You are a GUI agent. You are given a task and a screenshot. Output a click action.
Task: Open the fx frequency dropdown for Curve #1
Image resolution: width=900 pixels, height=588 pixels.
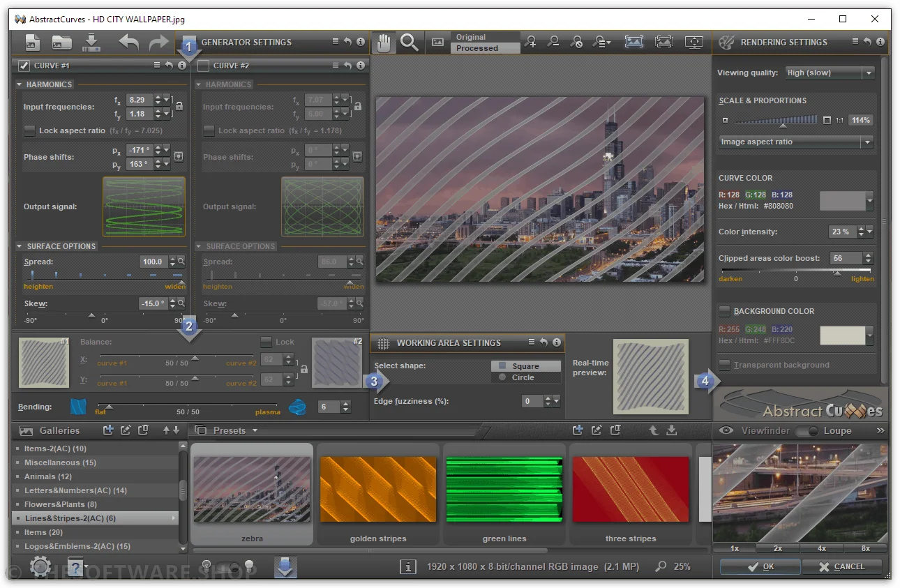click(x=166, y=100)
